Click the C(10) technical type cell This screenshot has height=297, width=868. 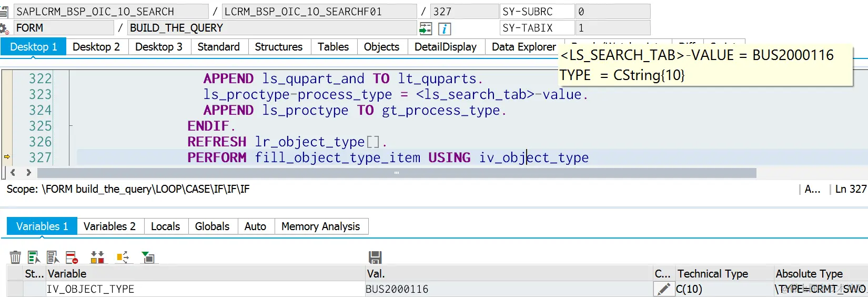coord(724,289)
